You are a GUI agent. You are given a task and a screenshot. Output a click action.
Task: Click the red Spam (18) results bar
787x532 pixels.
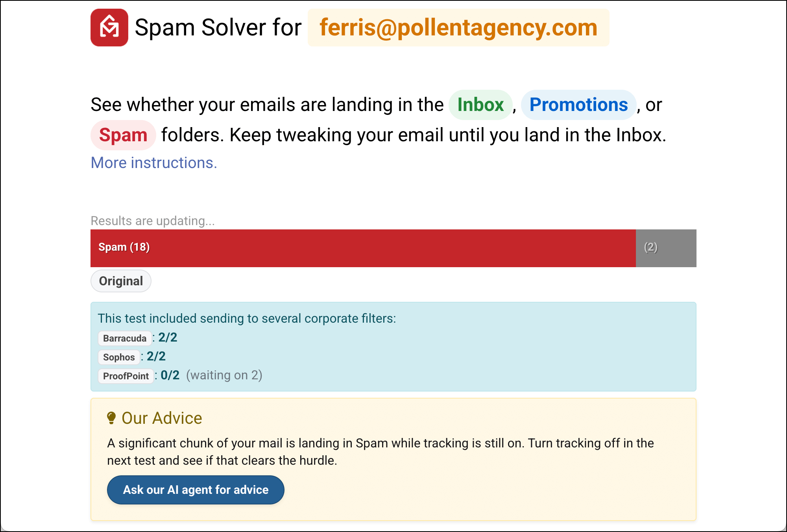(362, 248)
